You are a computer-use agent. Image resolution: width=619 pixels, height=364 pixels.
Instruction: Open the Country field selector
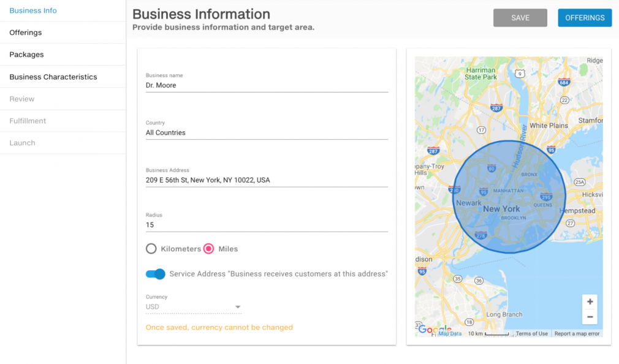(267, 132)
